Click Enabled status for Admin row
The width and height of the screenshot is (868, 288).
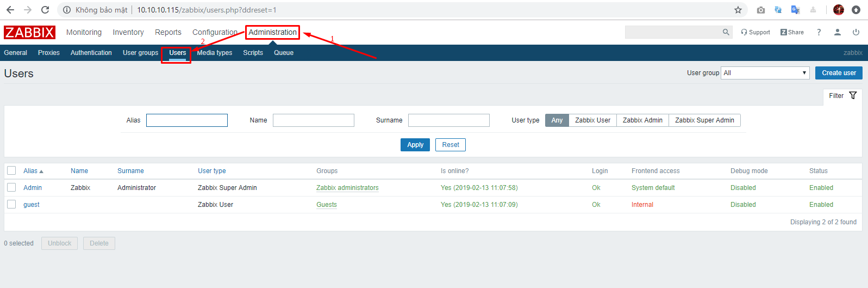821,188
